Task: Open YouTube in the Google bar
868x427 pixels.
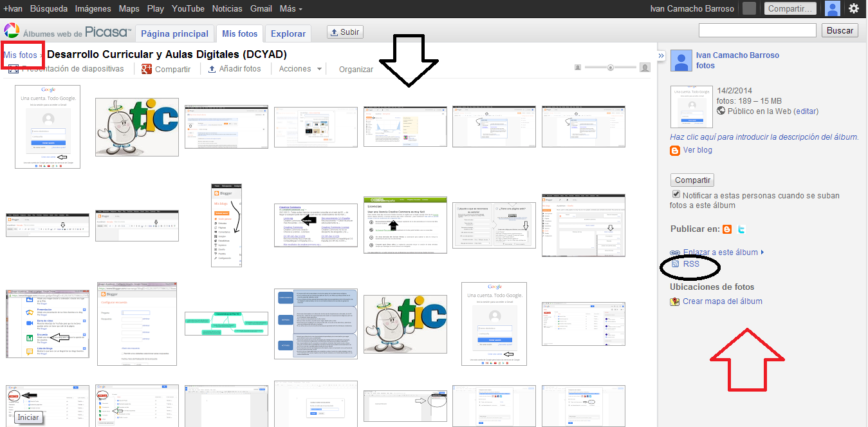Action: pos(188,8)
